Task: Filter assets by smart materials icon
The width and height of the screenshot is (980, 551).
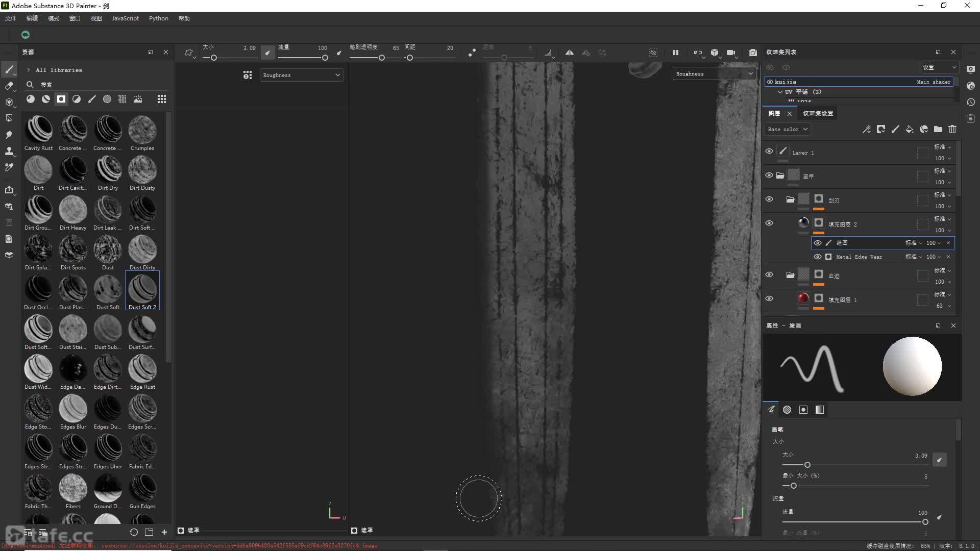Action: coord(46,99)
